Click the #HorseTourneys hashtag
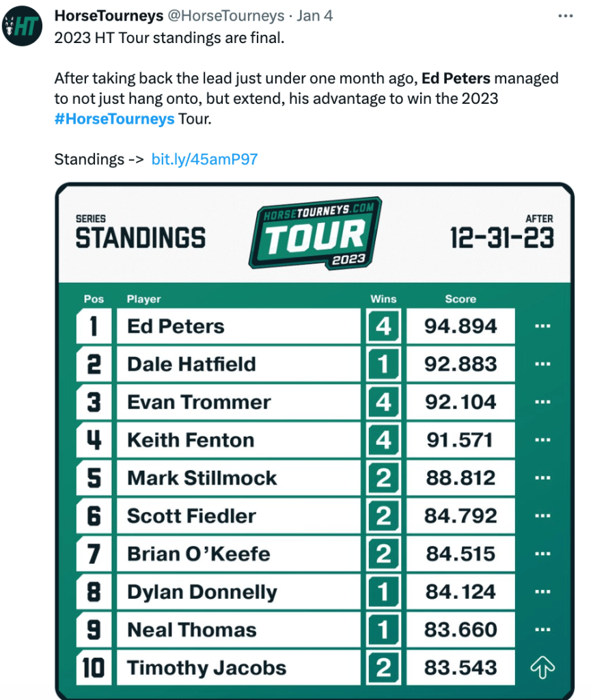Screen dimensions: 591x700 tap(114, 119)
